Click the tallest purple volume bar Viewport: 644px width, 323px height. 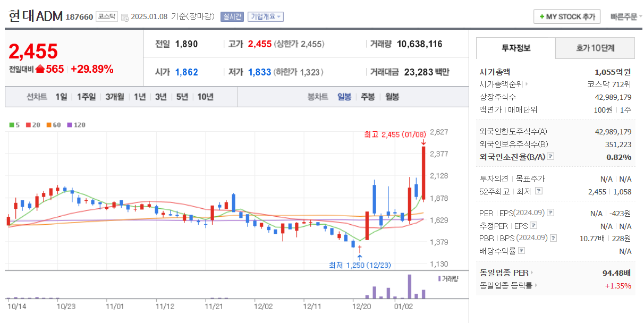pyautogui.click(x=410, y=286)
